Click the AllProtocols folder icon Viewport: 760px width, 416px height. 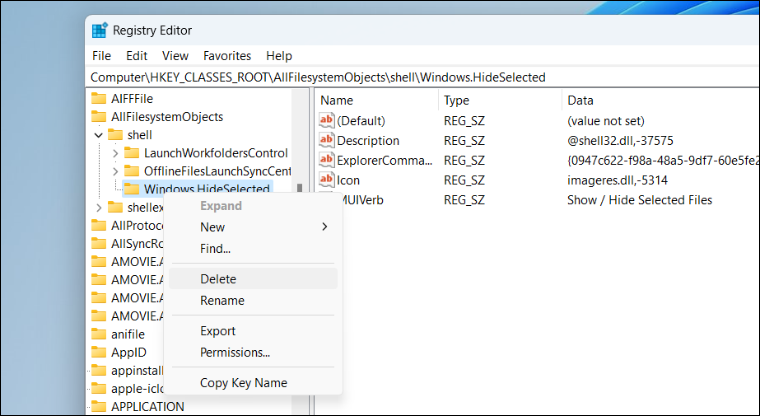99,225
